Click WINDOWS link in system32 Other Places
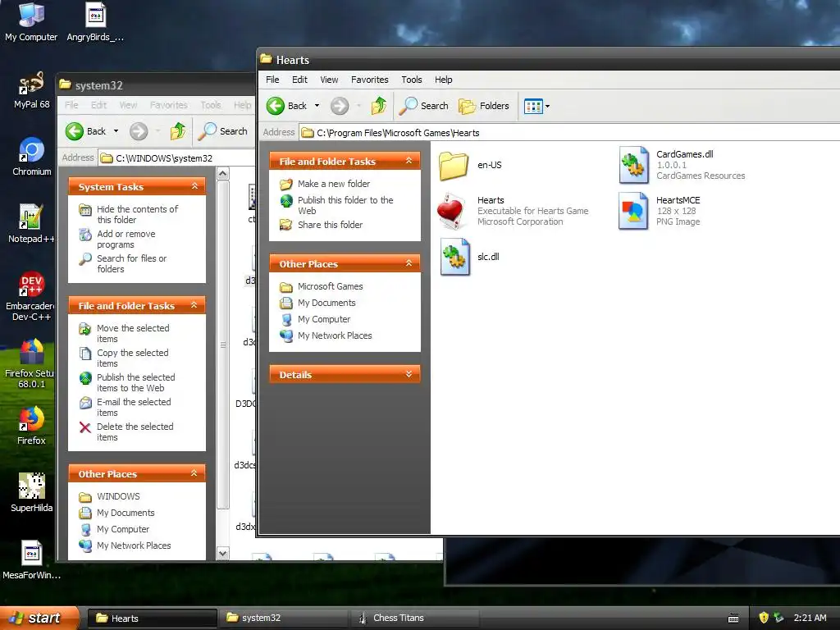 [118, 496]
